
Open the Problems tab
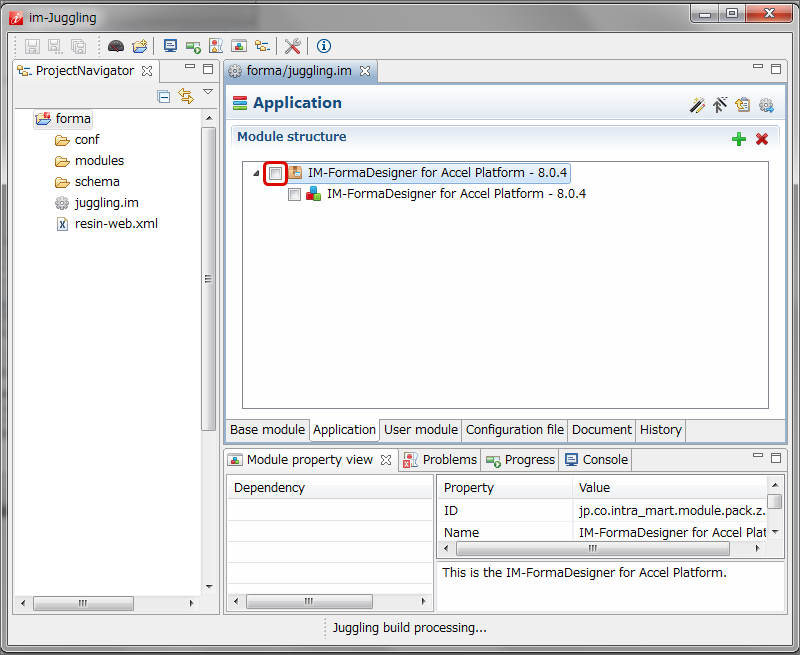440,460
